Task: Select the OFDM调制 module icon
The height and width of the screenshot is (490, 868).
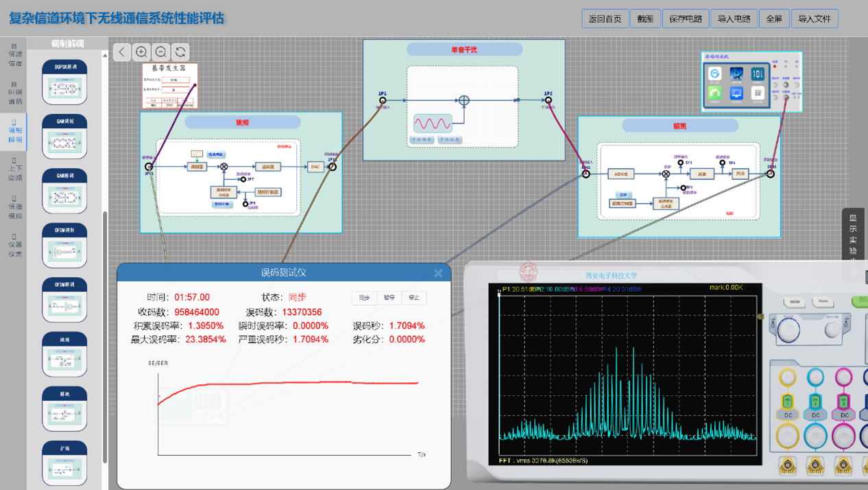Action: tap(64, 245)
